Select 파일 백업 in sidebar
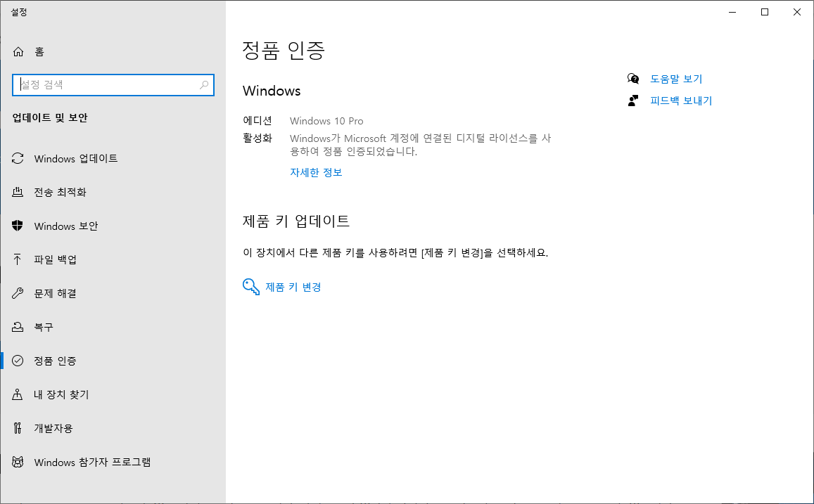The width and height of the screenshot is (814, 504). (x=55, y=260)
